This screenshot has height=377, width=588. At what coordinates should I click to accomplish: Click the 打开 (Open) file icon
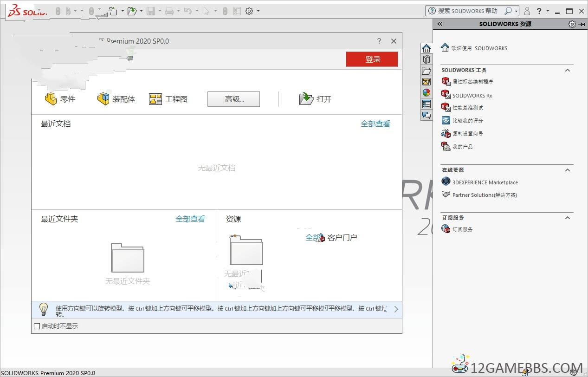pos(306,99)
